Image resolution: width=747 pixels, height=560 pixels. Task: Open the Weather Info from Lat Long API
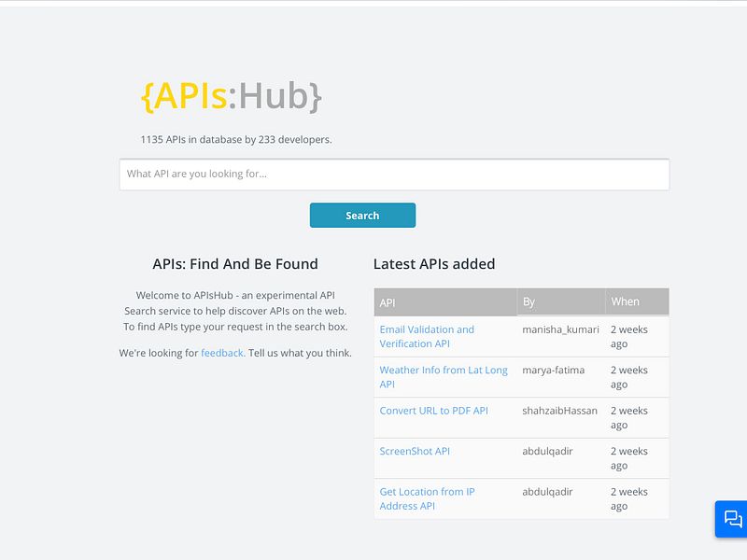[x=443, y=376]
